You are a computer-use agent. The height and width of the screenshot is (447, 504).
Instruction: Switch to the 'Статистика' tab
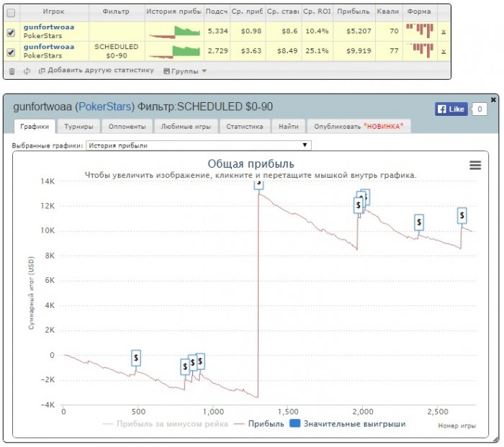[245, 126]
